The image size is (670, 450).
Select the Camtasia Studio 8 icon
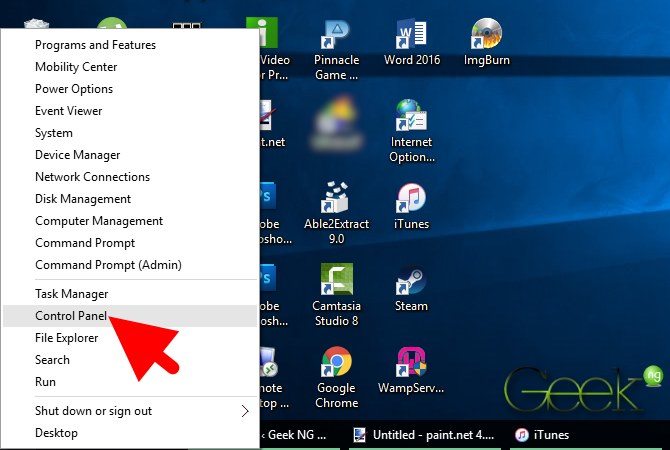336,295
